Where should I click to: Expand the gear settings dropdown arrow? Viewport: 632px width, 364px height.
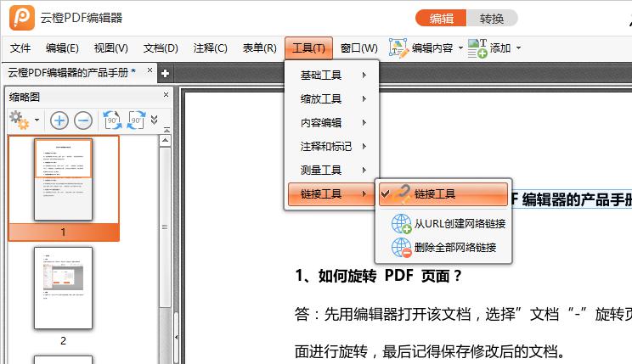click(x=37, y=120)
